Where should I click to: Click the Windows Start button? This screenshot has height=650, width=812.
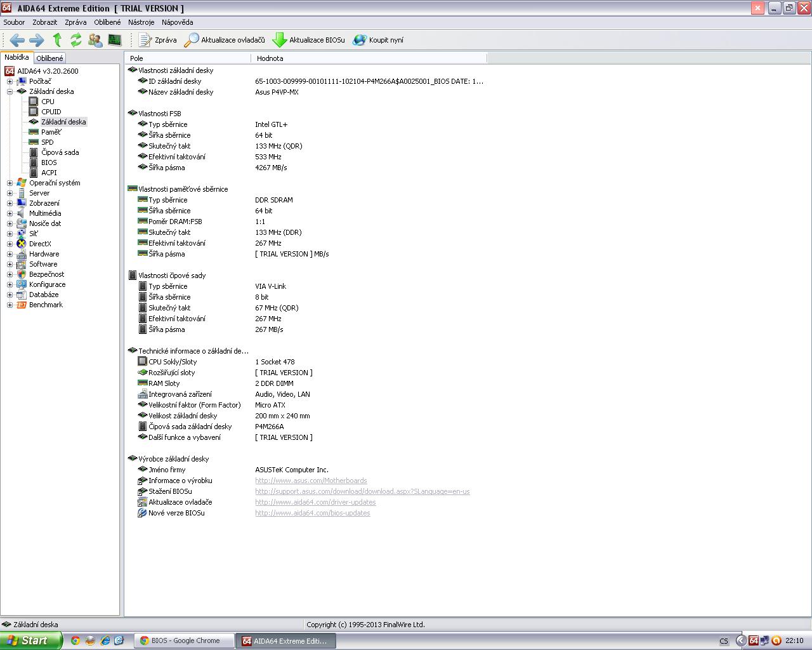pos(31,640)
